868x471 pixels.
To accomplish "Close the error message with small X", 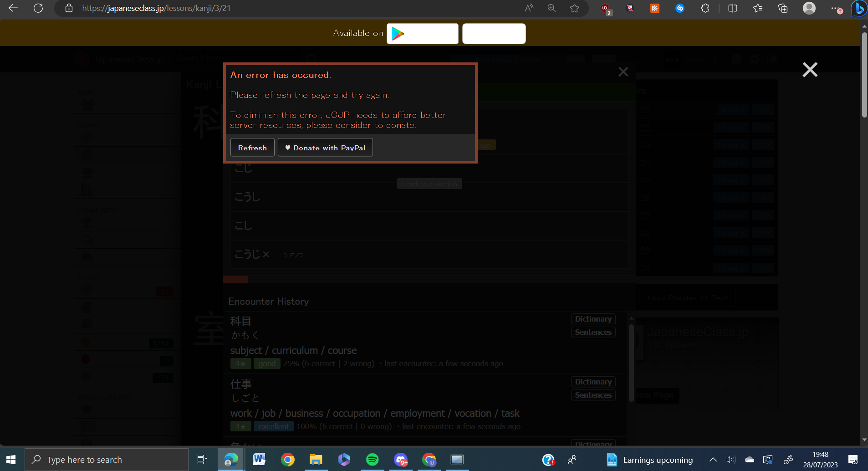I will click(x=623, y=72).
